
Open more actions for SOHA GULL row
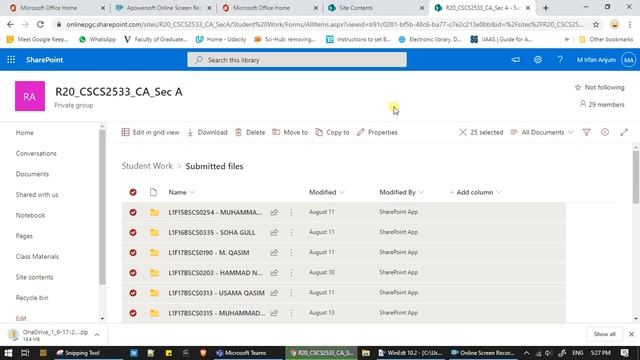(291, 232)
